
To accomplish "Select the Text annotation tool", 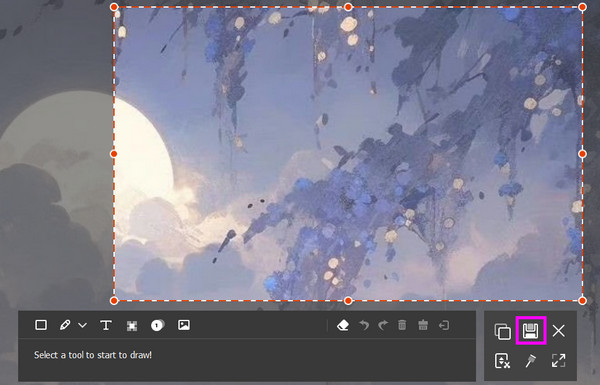I will (x=106, y=325).
